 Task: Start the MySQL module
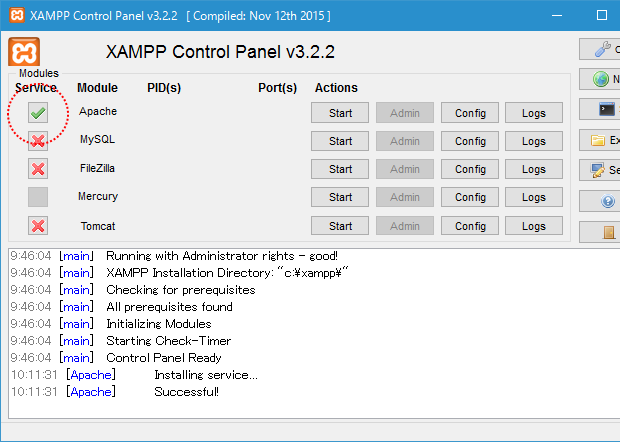tap(340, 141)
